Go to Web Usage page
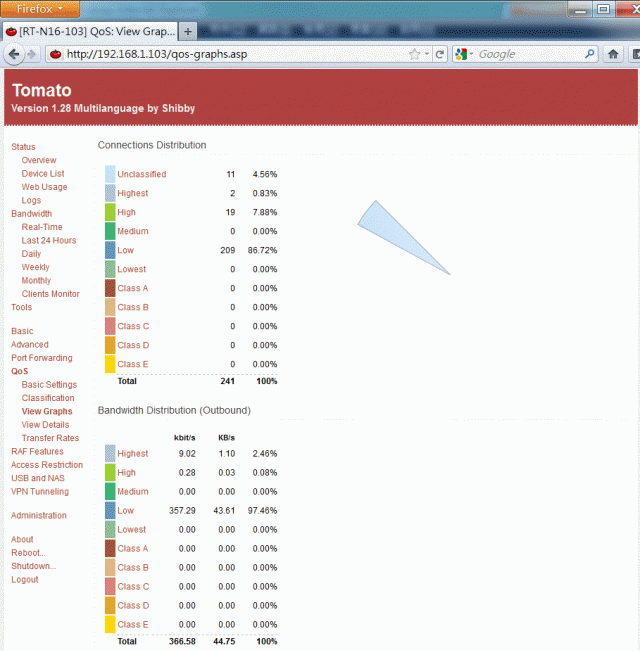640x651 pixels. 44,187
